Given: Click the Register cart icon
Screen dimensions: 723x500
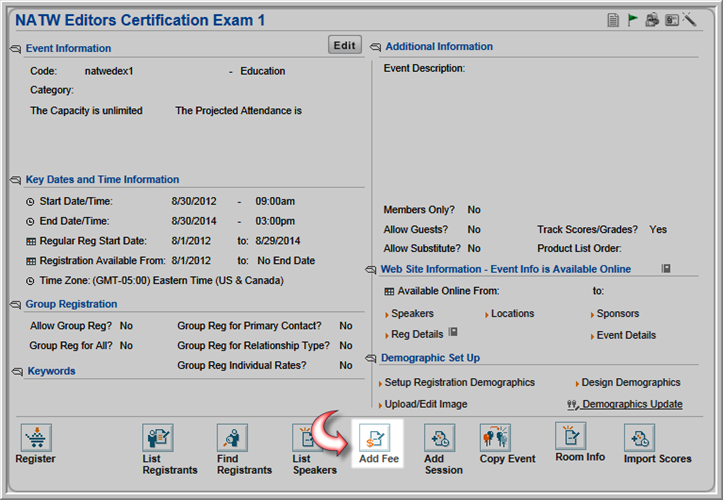Looking at the screenshot, I should pos(36,437).
